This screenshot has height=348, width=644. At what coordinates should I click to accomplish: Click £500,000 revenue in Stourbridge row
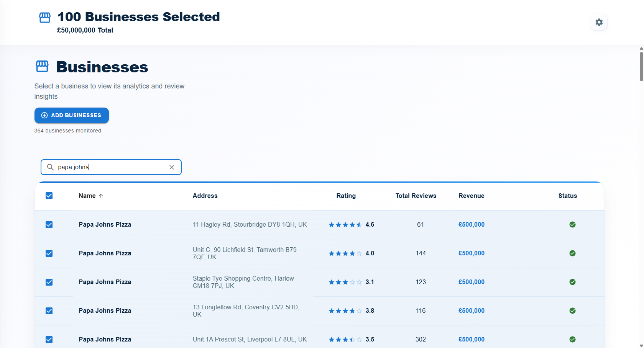pyautogui.click(x=472, y=225)
